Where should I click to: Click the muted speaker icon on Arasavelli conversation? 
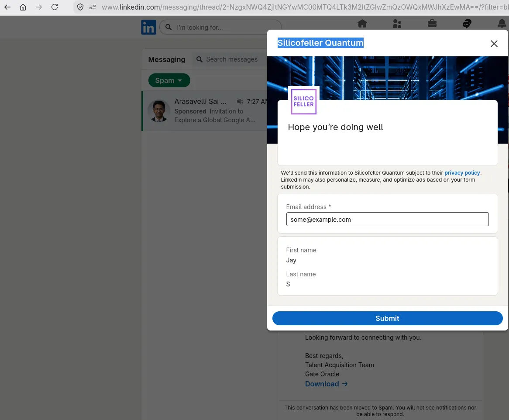[240, 101]
